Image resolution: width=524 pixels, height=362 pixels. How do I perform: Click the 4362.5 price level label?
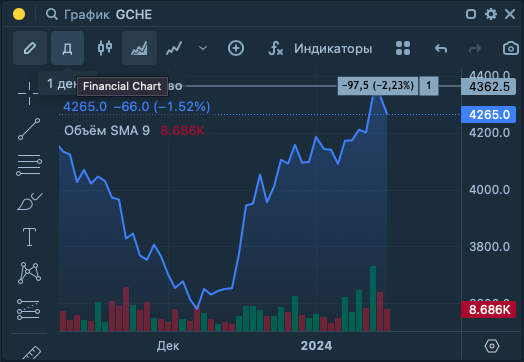[x=489, y=87]
